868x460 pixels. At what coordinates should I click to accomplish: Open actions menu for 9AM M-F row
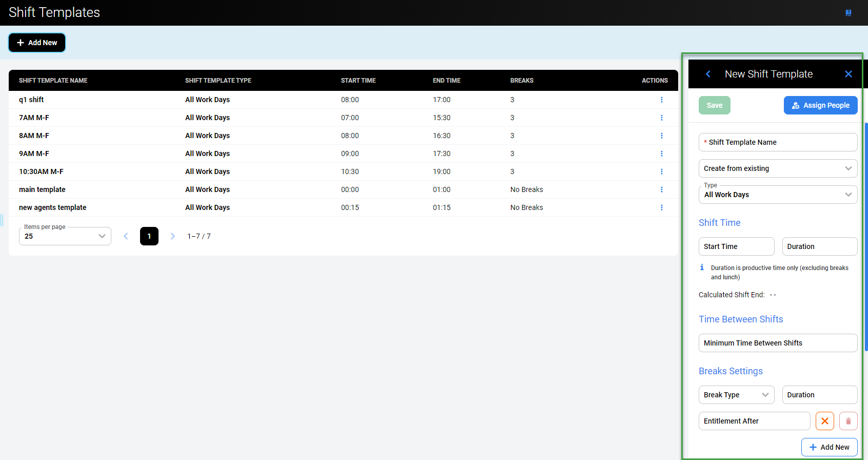click(661, 154)
